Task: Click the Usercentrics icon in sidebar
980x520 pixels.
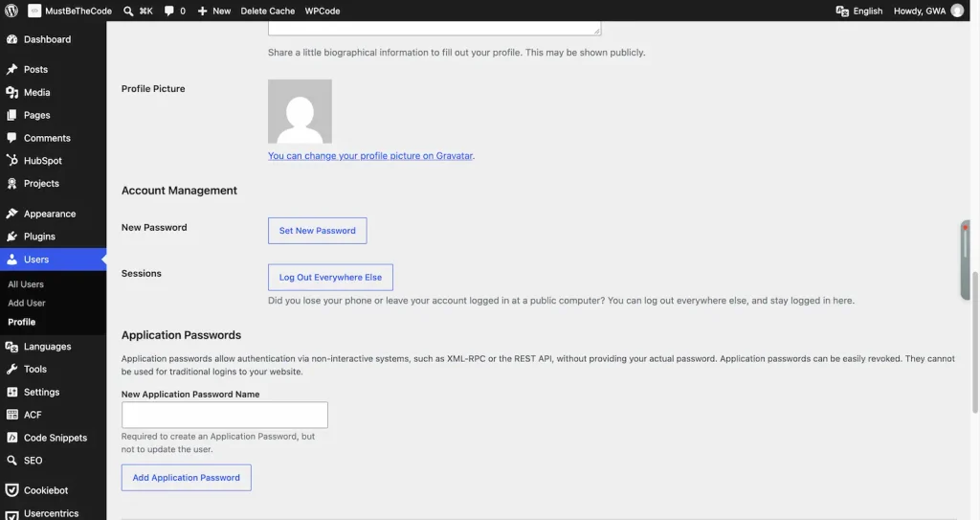Action: tap(11, 514)
